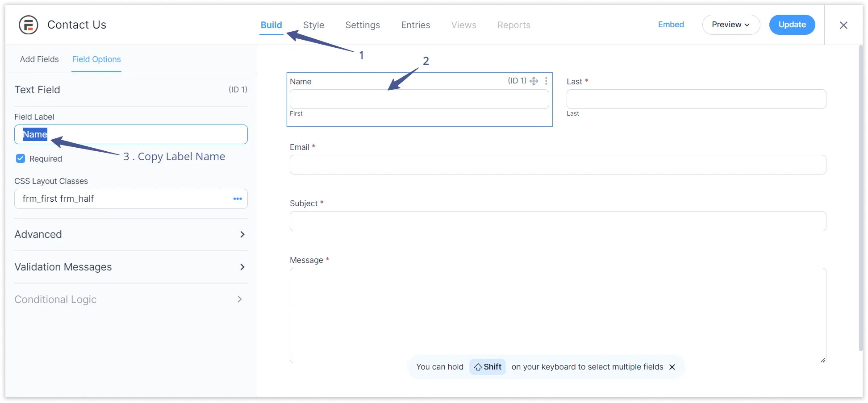The width and height of the screenshot is (868, 403).
Task: Dismiss the Shift keyboard tip
Action: pyautogui.click(x=672, y=367)
